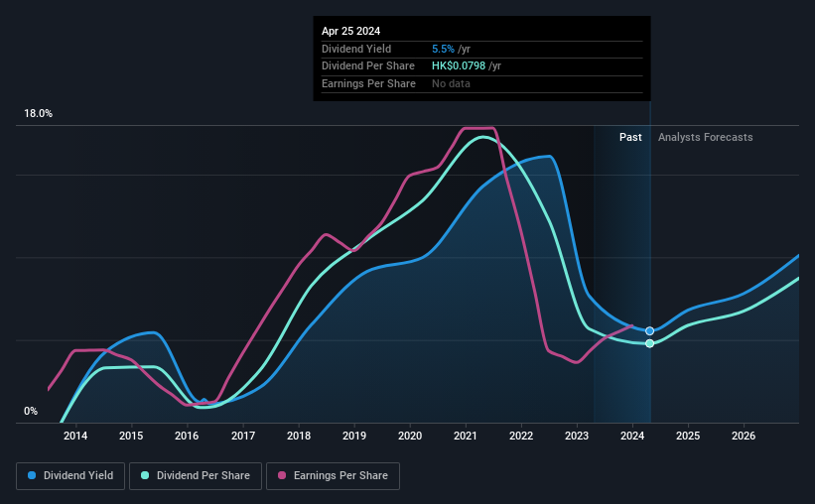Viewport: 815px width, 504px height.
Task: Click the 2024 x-axis year label
Action: [x=632, y=436]
